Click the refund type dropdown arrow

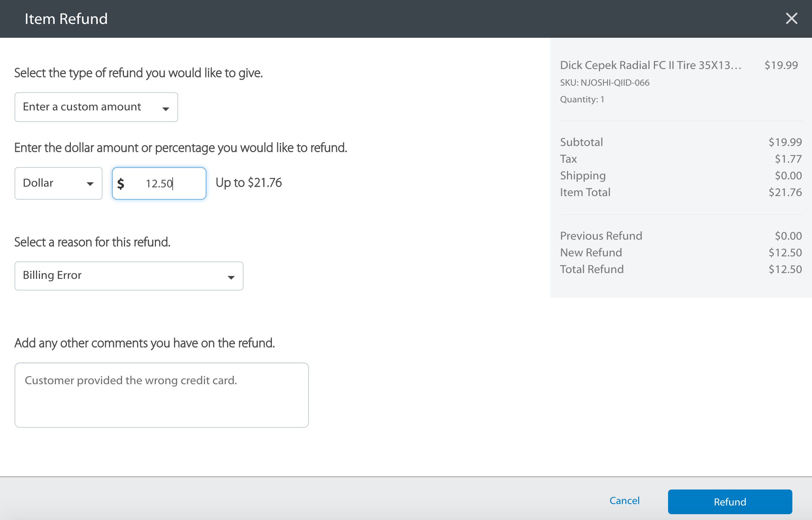[166, 109]
